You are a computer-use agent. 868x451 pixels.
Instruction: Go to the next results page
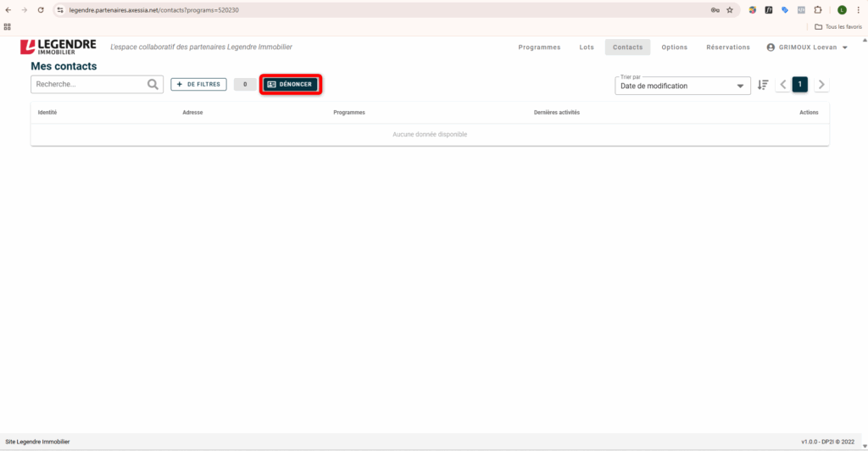pyautogui.click(x=821, y=85)
